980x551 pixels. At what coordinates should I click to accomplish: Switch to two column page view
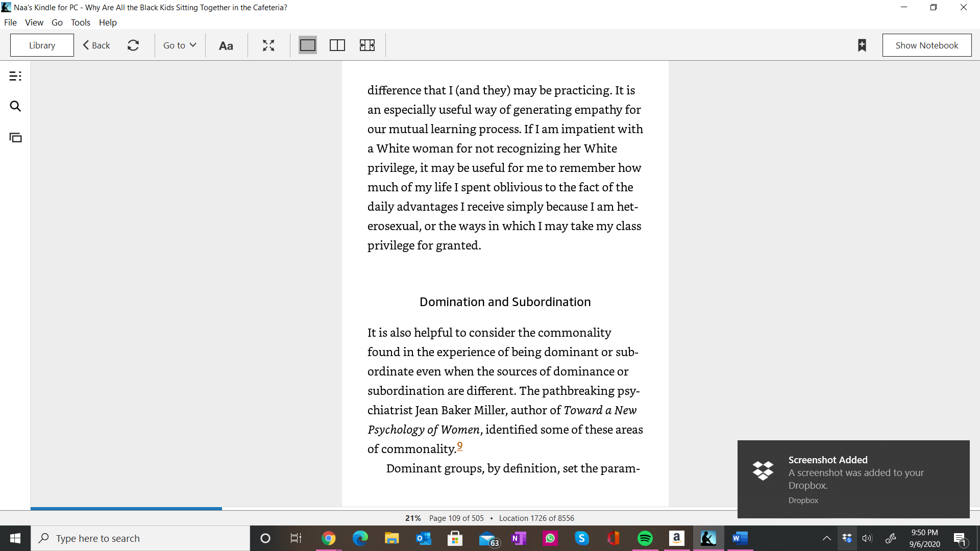point(337,45)
